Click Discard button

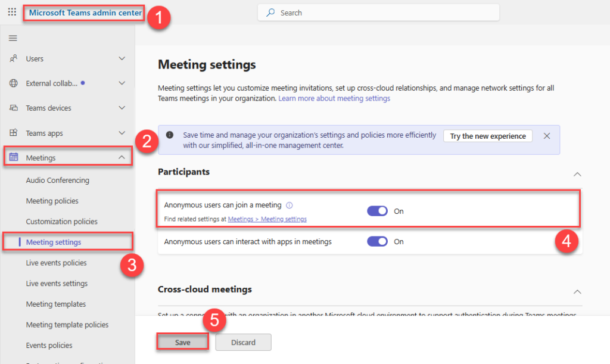point(243,342)
